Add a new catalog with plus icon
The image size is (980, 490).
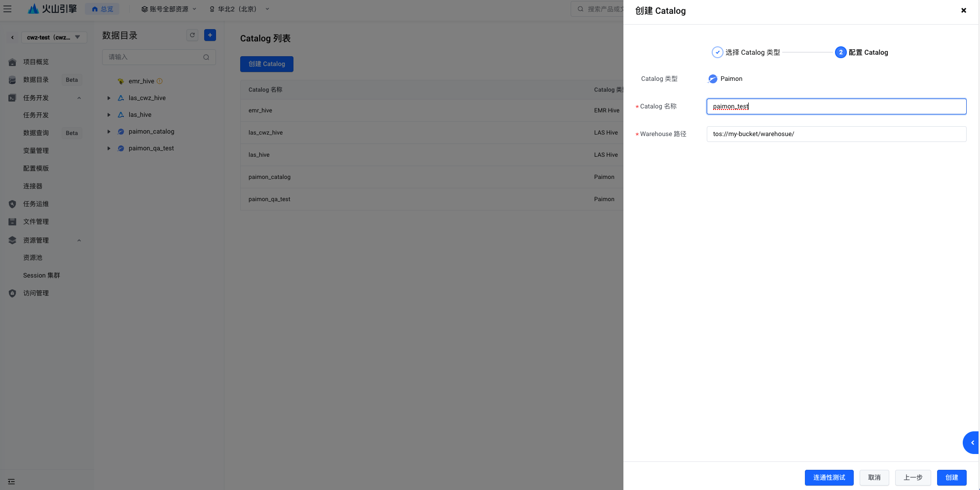210,35
